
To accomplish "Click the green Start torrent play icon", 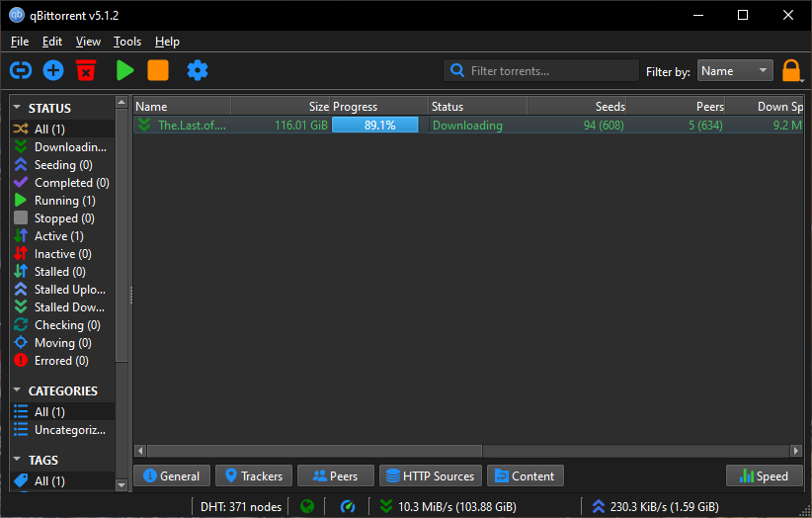I will pos(124,70).
